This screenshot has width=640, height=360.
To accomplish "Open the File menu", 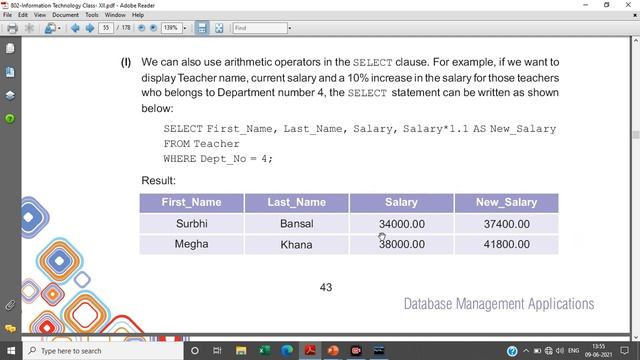I will point(7,15).
